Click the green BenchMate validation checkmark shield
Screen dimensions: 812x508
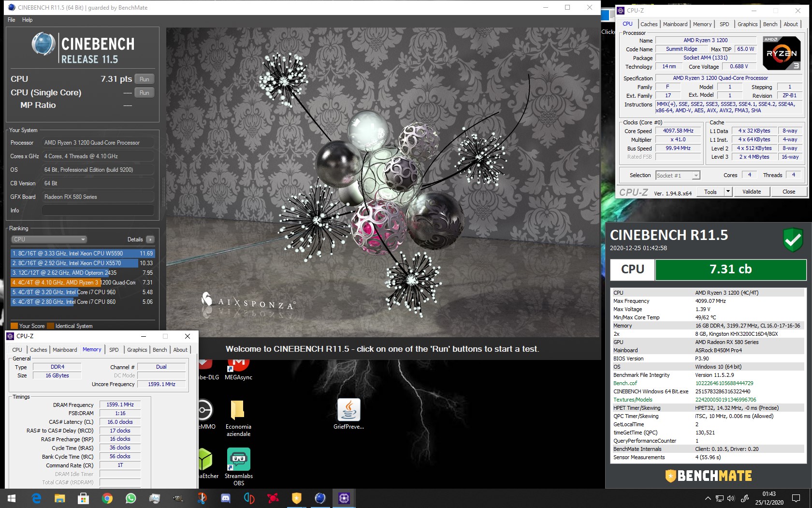click(793, 240)
